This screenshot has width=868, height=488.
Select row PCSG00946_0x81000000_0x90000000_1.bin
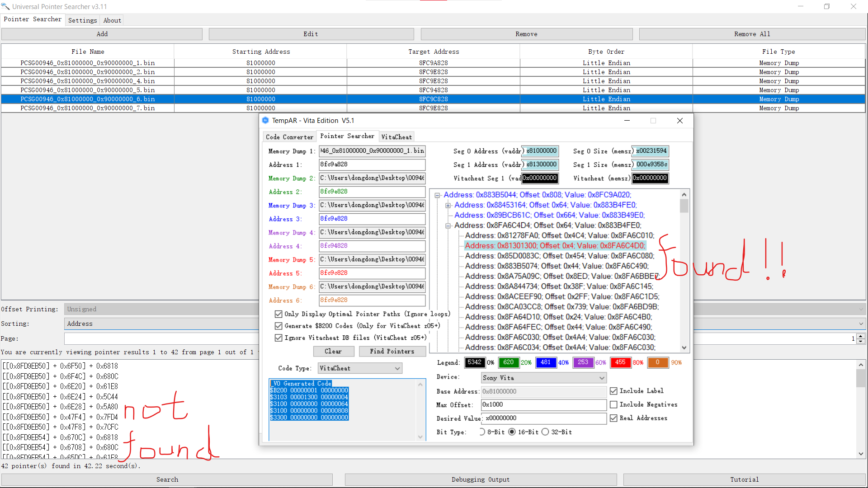(433, 63)
